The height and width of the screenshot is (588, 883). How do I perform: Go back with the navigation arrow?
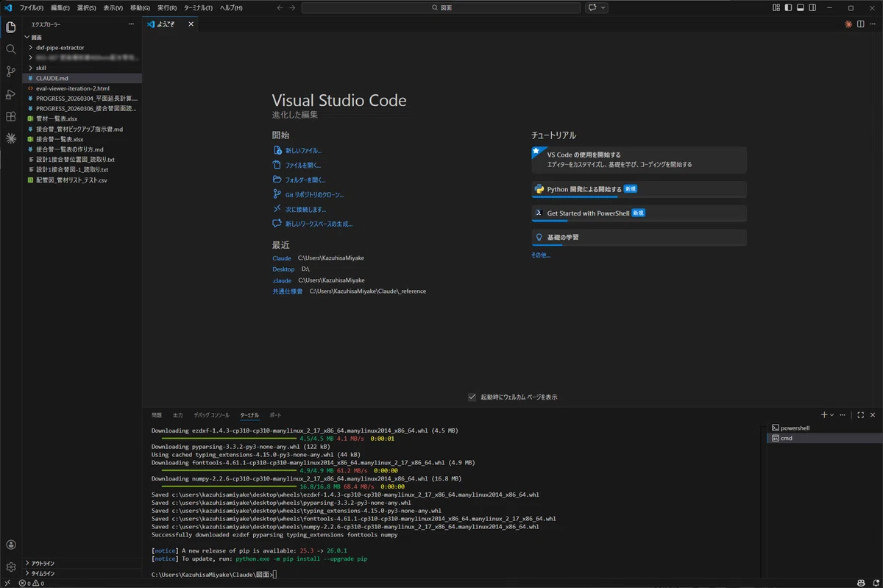280,7
